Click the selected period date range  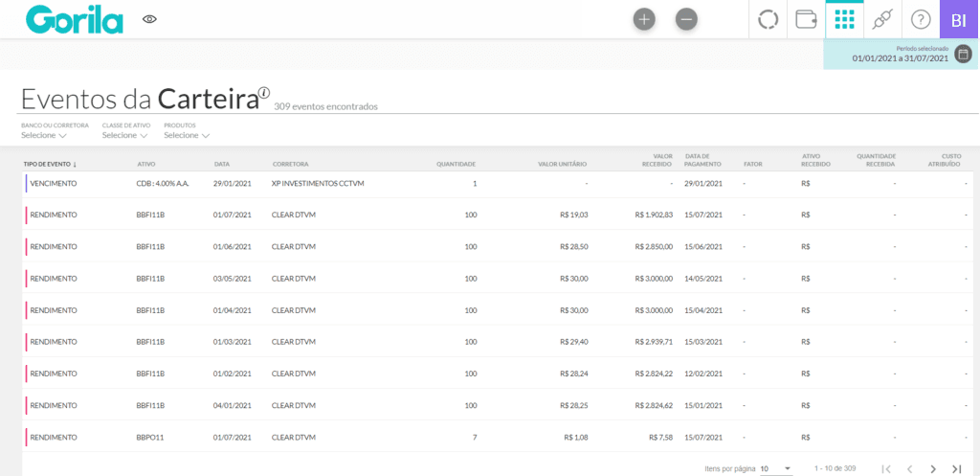(x=901, y=58)
